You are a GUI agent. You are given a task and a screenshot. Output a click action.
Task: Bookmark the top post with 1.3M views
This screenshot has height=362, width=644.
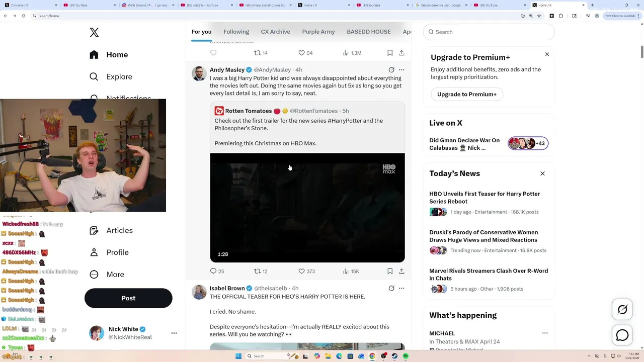point(390,53)
